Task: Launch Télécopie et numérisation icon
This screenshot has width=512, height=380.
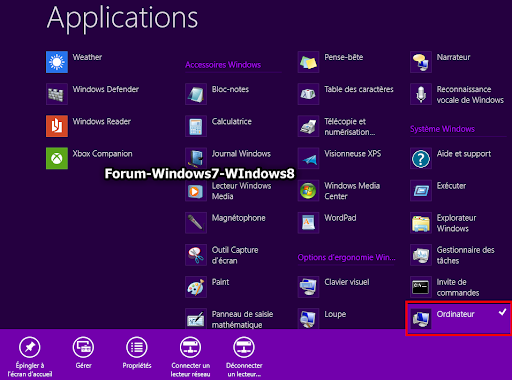Action: tap(308, 126)
